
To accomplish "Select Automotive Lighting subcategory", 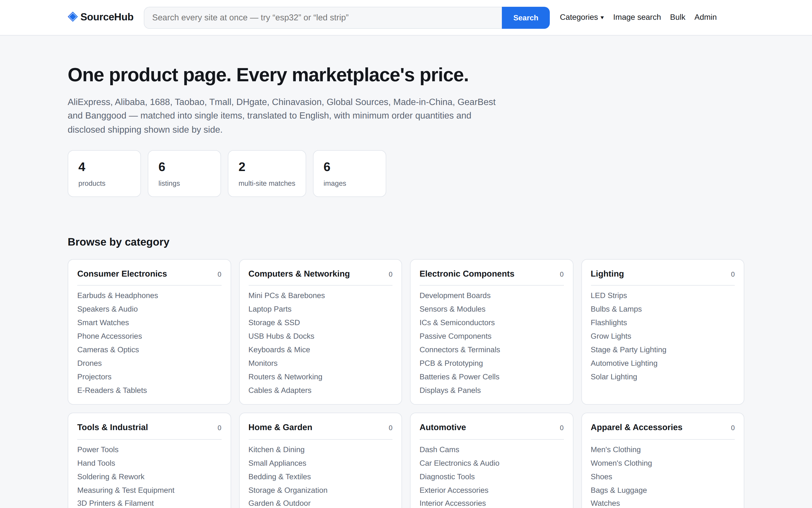I will [x=624, y=363].
